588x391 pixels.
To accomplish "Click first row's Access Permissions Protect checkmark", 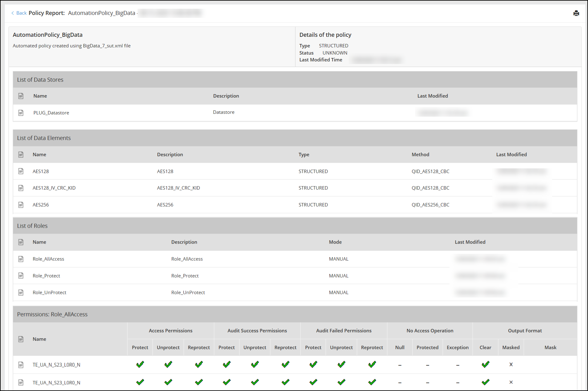I will tap(140, 364).
